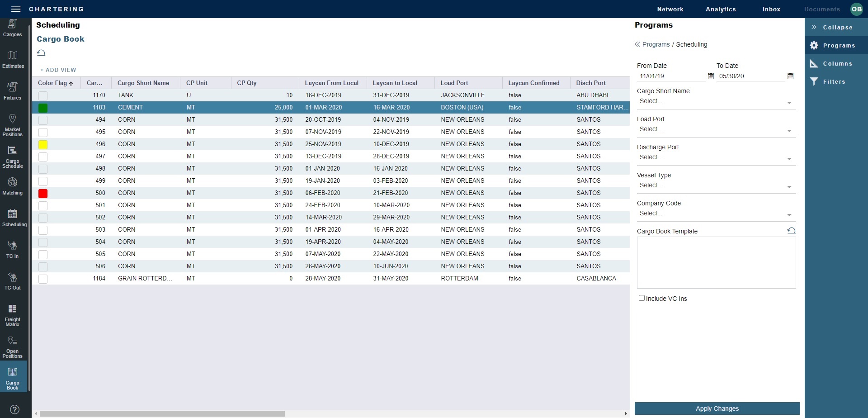Image resolution: width=868 pixels, height=418 pixels.
Task: Click the Add View link
Action: tap(58, 70)
